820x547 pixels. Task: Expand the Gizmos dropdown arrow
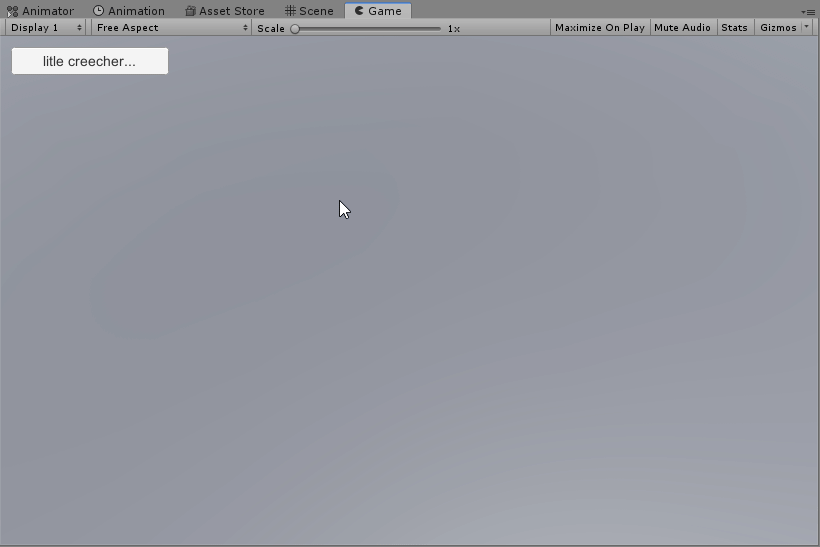point(806,27)
